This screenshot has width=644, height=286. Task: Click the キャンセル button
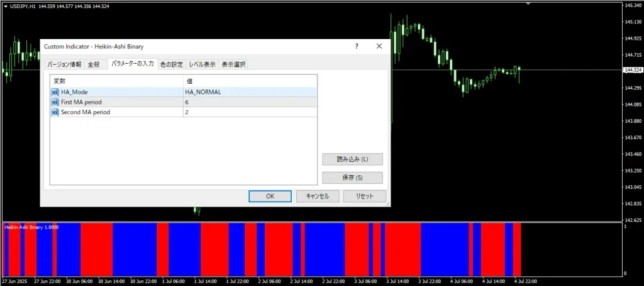point(318,197)
